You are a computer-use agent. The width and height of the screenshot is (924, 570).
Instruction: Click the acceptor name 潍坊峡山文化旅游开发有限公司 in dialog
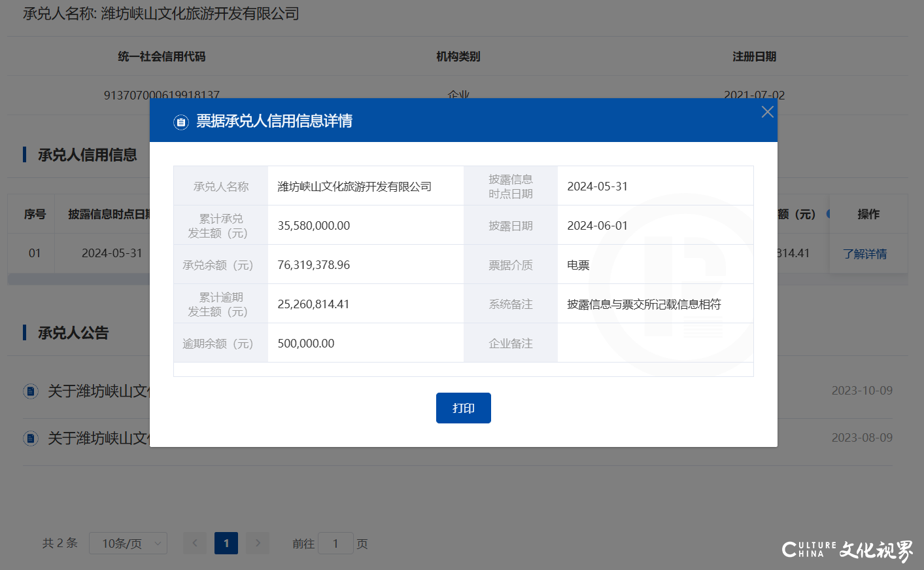[x=354, y=187]
